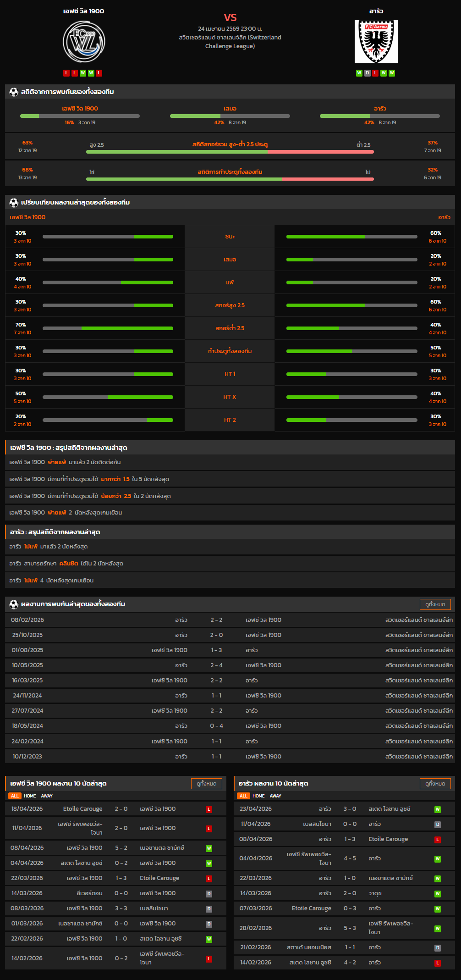
Task: Click the FC Wil 1900 team logo
Action: (x=84, y=42)
